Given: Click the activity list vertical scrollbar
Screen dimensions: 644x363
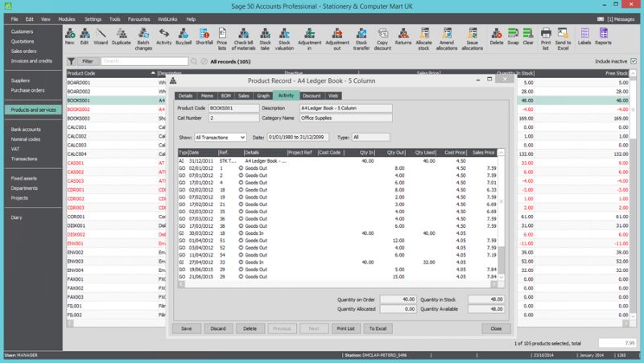Looking at the screenshot, I should coord(501,216).
